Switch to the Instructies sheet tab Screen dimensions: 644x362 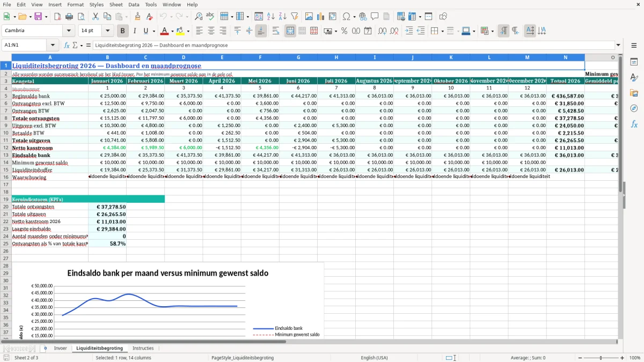(143, 348)
